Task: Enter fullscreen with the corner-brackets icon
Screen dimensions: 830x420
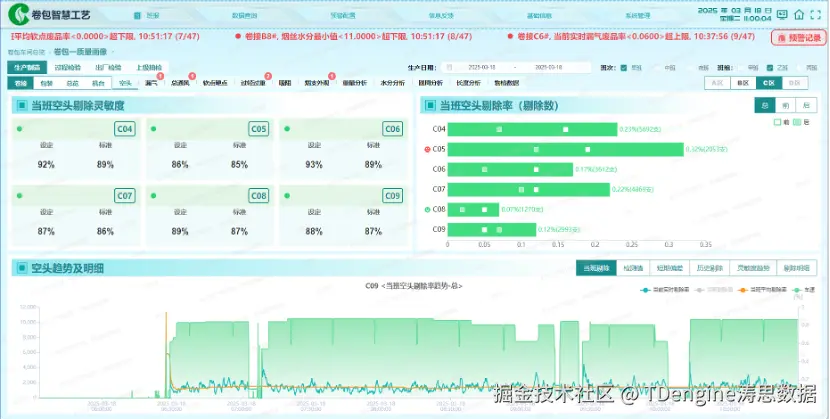Action: [816, 14]
